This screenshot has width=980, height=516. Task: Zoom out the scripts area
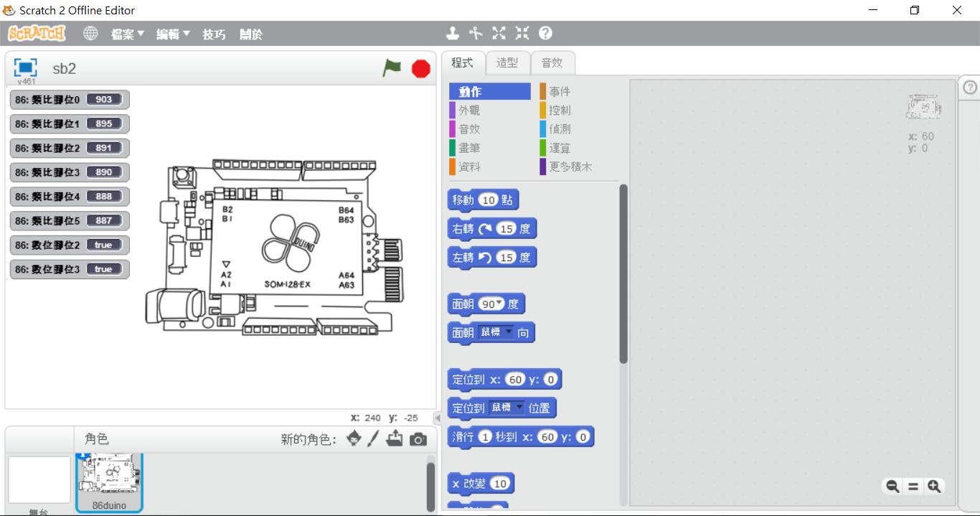pyautogui.click(x=892, y=486)
